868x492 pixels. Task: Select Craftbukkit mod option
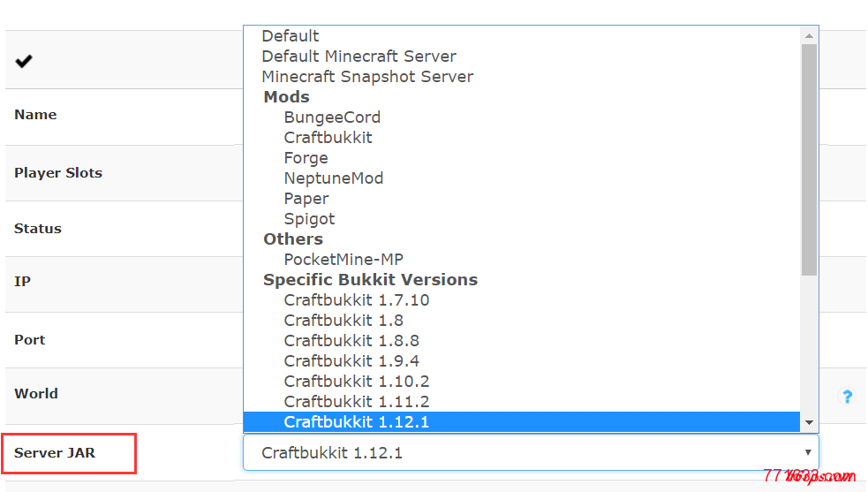[328, 138]
